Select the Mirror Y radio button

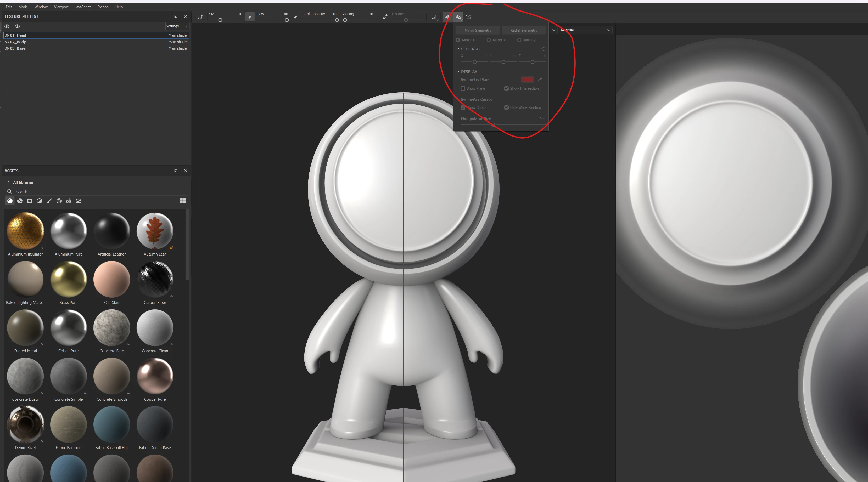489,40
